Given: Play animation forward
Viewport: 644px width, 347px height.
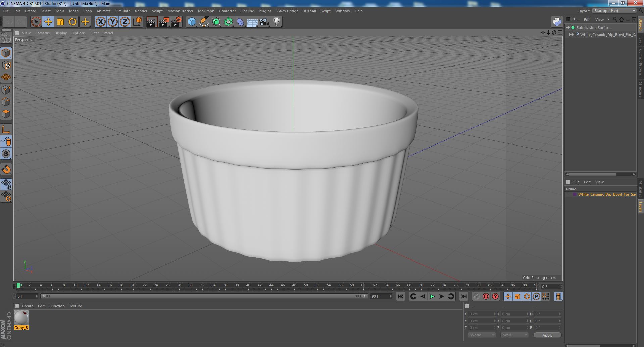Looking at the screenshot, I should tap(432, 296).
